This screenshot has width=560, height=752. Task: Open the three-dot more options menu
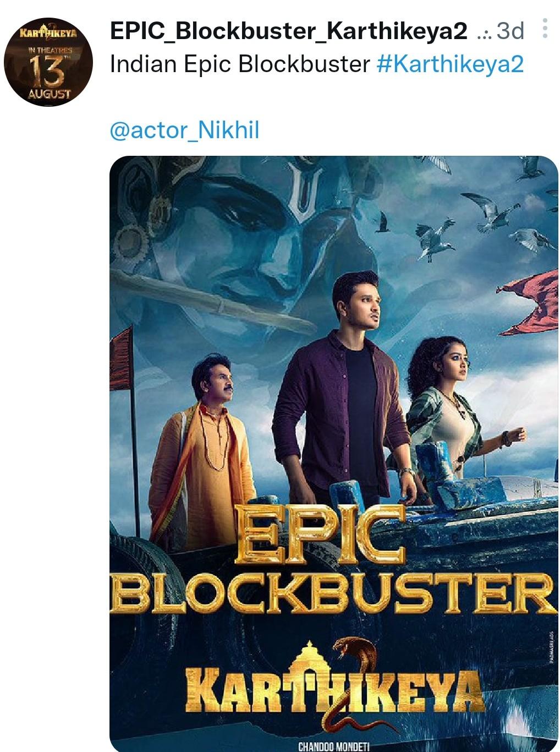pos(545,29)
